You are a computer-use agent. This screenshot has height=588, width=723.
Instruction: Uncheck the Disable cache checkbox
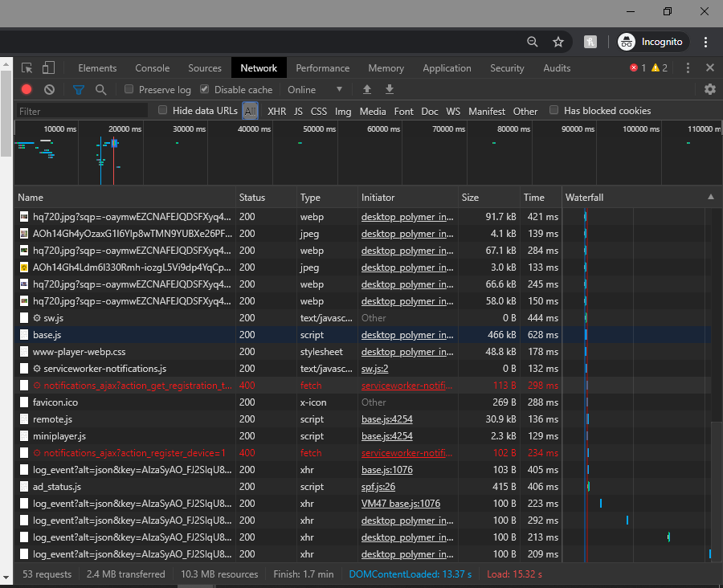click(x=205, y=90)
